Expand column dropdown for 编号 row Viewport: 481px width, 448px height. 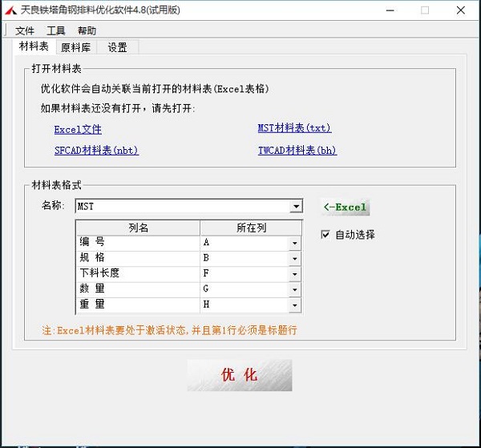pos(295,243)
